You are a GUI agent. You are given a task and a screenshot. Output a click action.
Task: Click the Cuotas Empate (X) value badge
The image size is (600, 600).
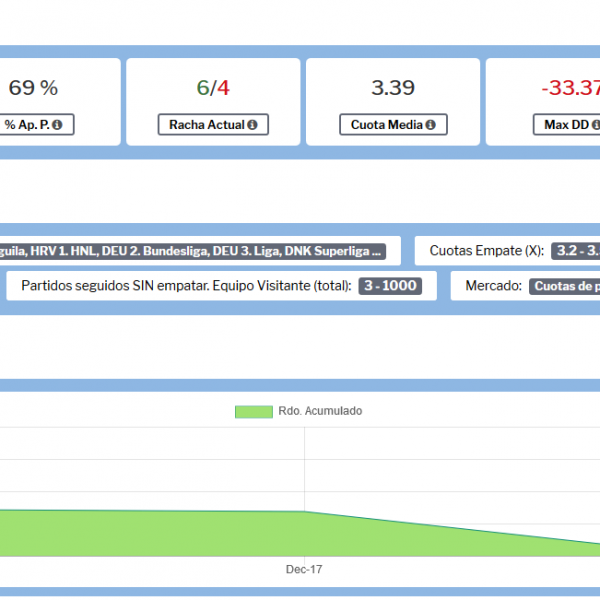tap(576, 251)
